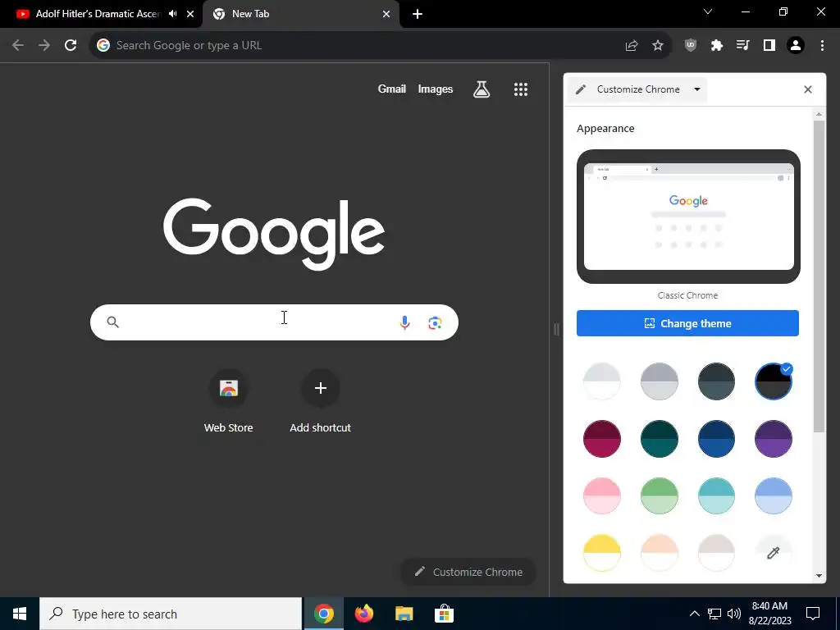Open the Google apps grid

coord(521,89)
